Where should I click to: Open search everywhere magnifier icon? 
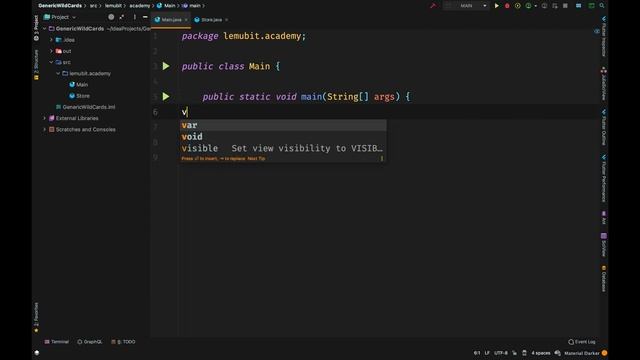(602, 6)
